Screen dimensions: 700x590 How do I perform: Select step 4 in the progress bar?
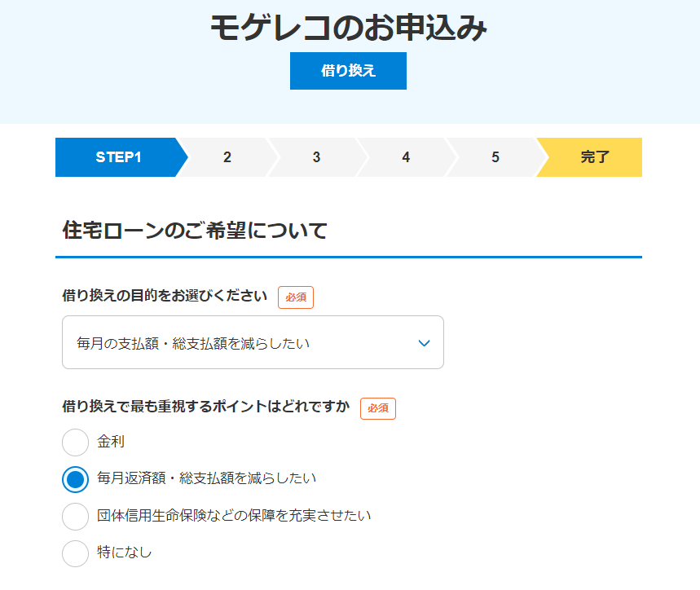tap(406, 157)
